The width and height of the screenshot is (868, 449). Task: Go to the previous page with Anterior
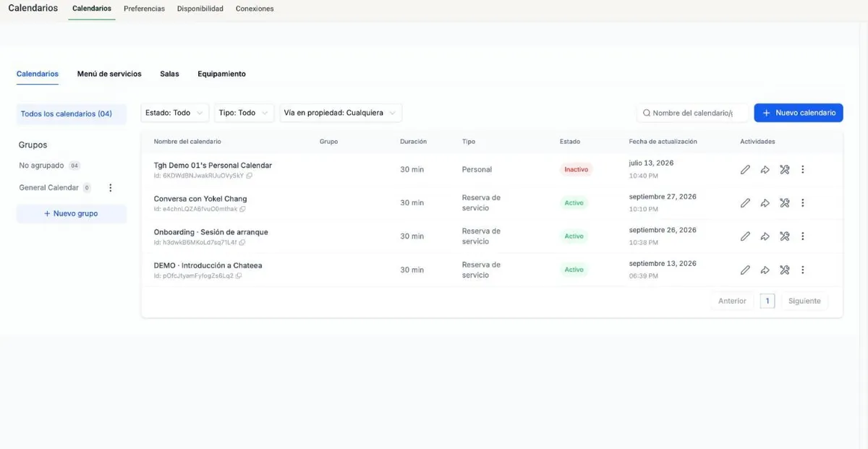(x=732, y=301)
